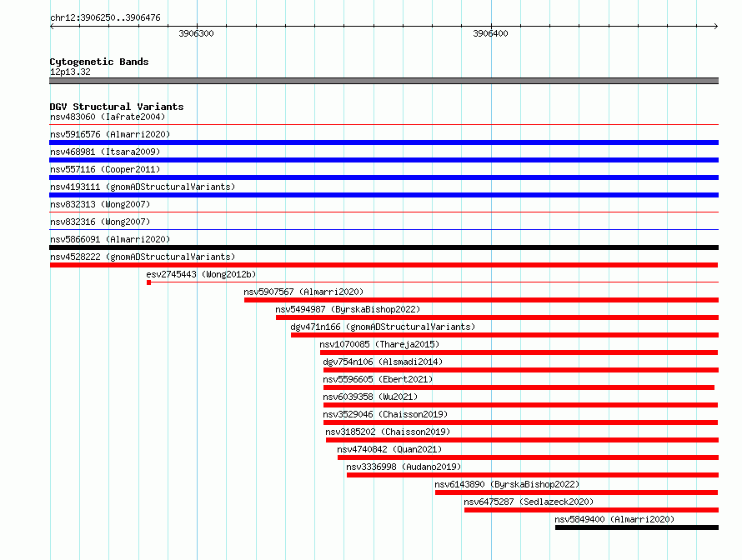Viewport: 742px width, 560px height.
Task: Click the gray 12p13.32 cytoband bar
Action: (x=384, y=81)
